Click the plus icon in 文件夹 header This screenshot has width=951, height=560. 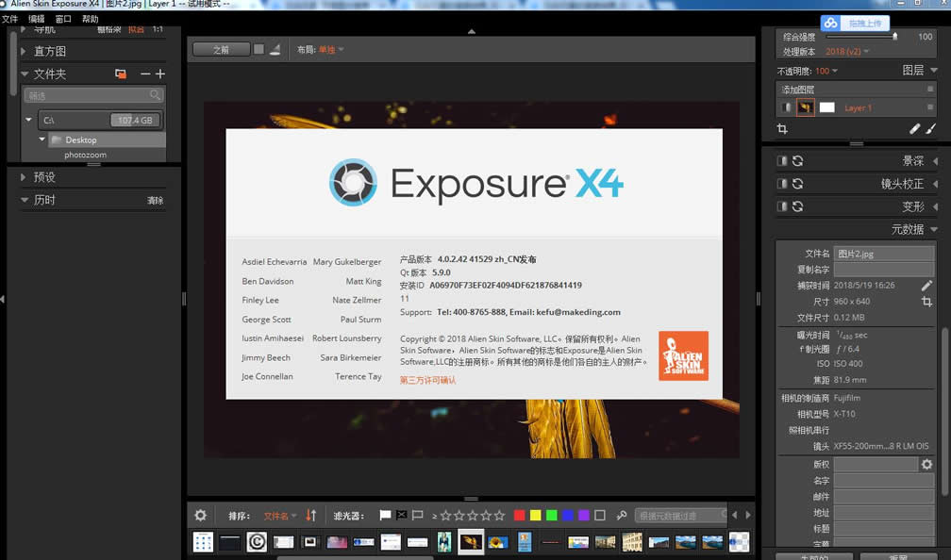pyautogui.click(x=160, y=74)
